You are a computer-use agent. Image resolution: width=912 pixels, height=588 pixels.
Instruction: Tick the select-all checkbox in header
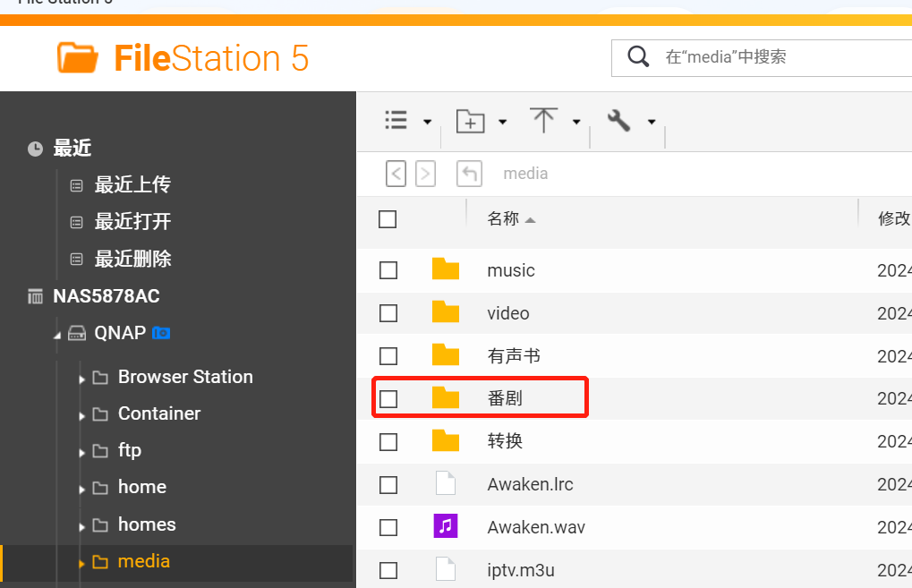point(388,219)
